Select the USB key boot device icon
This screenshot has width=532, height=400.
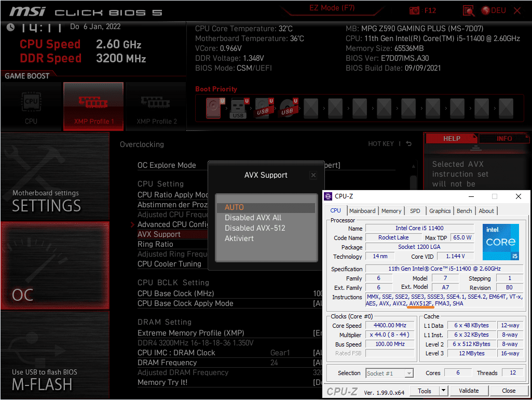coord(239,108)
